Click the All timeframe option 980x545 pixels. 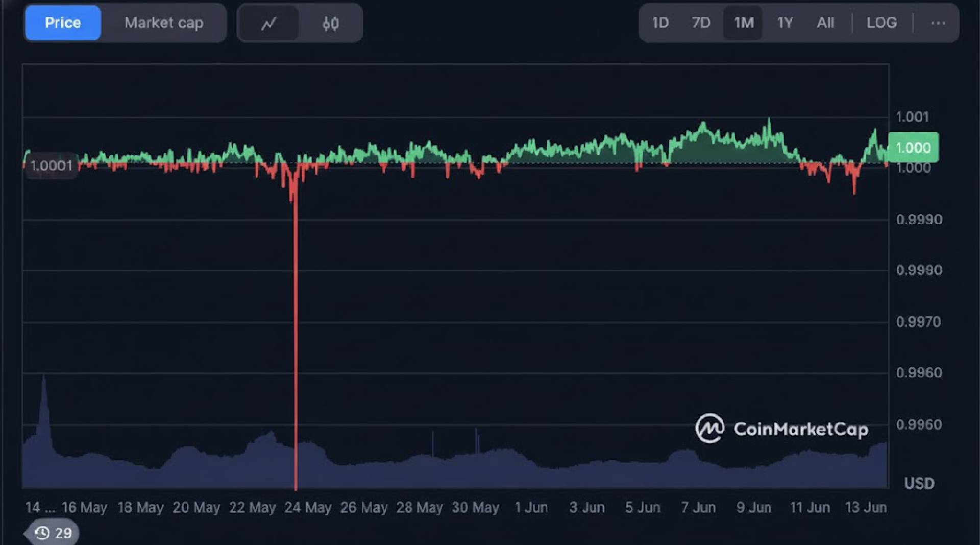[825, 22]
